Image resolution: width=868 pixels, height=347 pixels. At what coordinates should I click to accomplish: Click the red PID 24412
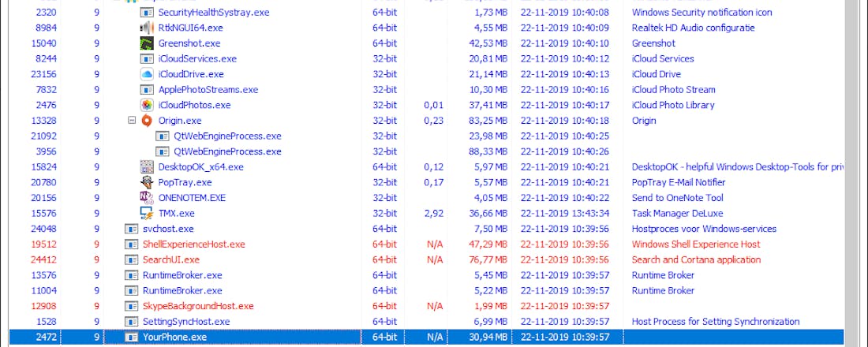(x=43, y=259)
